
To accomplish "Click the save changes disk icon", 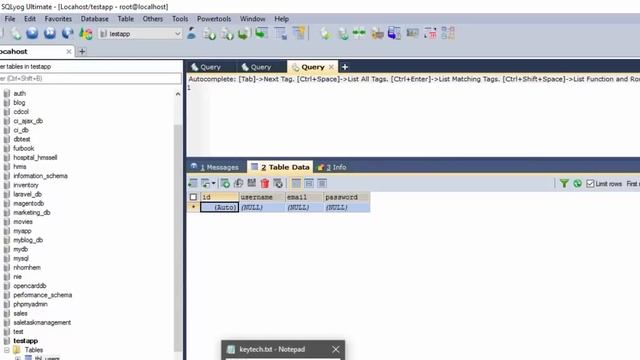I will [x=251, y=183].
